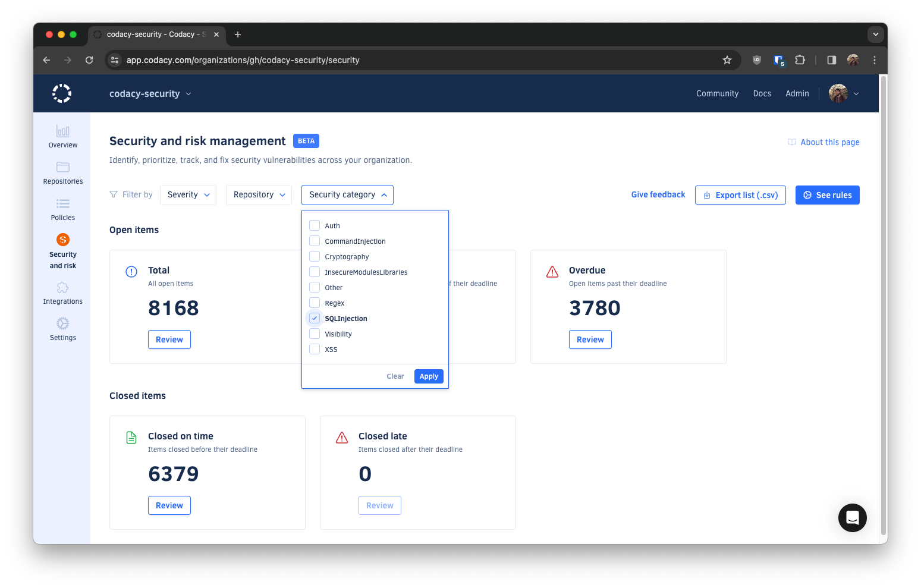
Task: Open Admin in the header
Action: point(797,93)
